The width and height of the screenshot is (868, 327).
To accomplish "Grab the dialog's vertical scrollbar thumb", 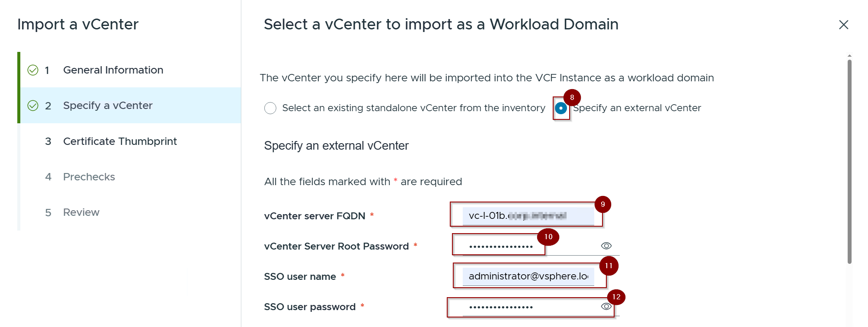I will click(x=849, y=160).
